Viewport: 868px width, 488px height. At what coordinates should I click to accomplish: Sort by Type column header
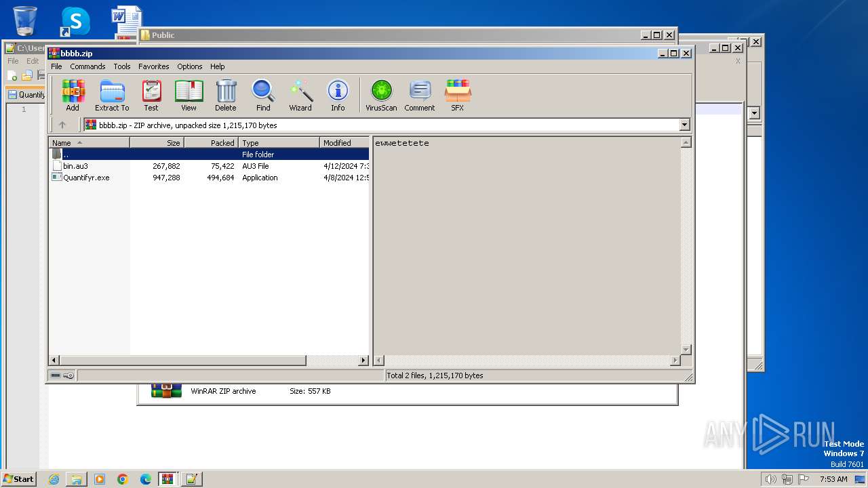279,142
